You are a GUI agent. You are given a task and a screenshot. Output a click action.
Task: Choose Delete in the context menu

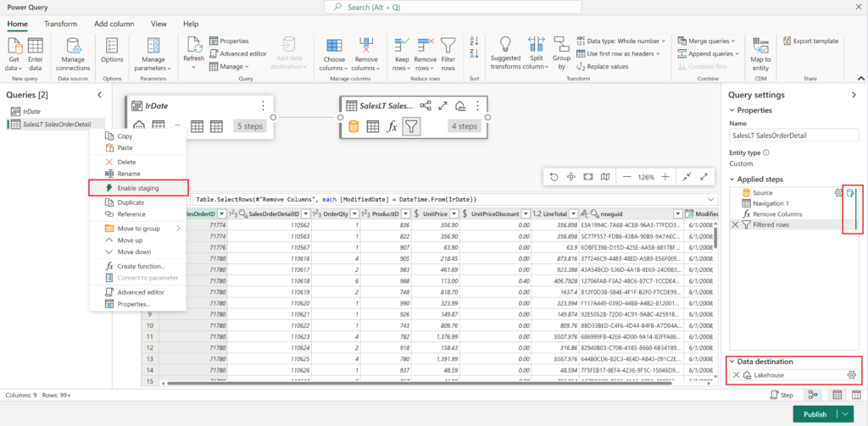pos(138,162)
